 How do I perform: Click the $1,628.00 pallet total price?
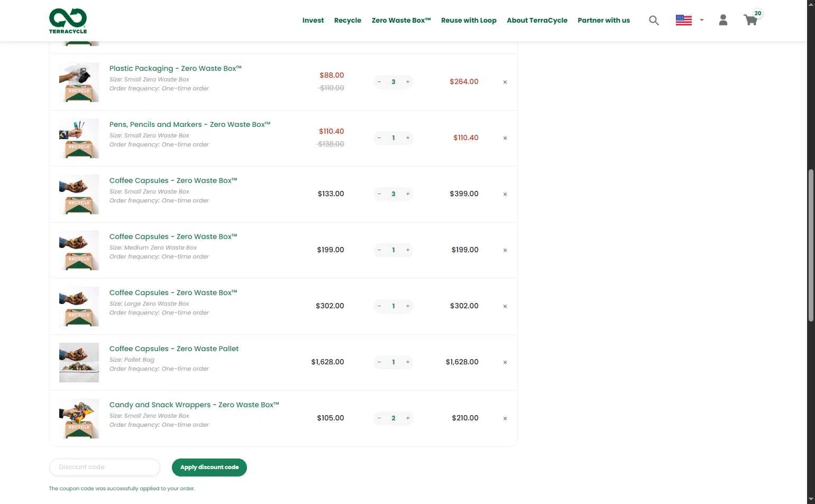(462, 362)
